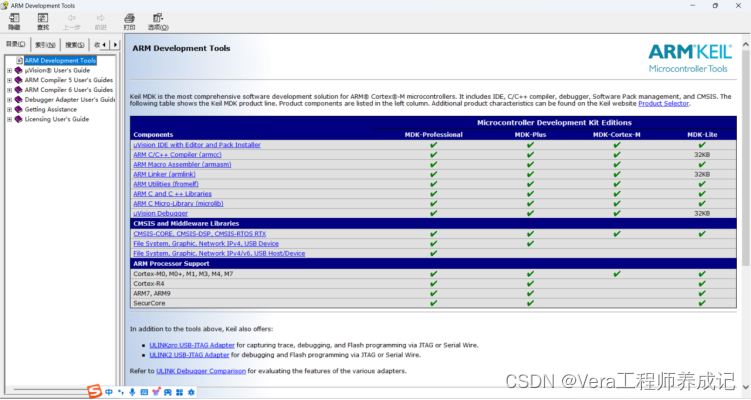751x400 pixels.
Task: Click the contents tree horizontal scrollbar
Action: (x=50, y=389)
